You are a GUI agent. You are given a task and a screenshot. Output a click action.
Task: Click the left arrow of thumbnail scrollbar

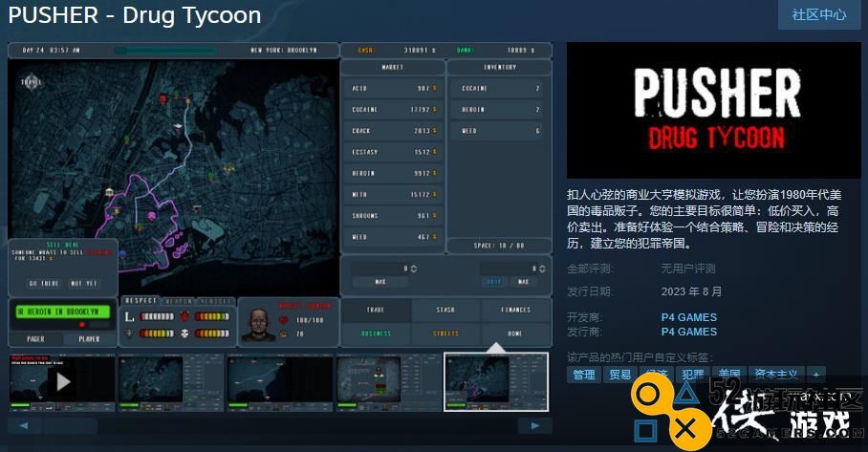pyautogui.click(x=24, y=426)
